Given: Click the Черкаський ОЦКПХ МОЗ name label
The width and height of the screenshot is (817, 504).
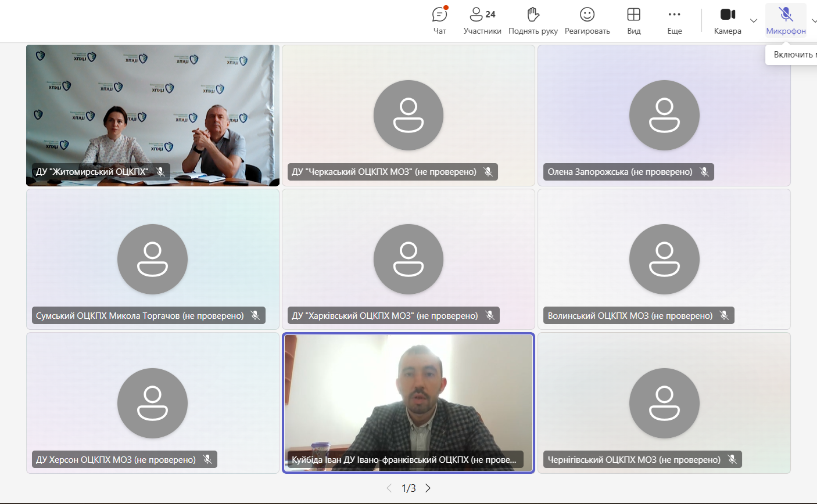Looking at the screenshot, I should [384, 172].
